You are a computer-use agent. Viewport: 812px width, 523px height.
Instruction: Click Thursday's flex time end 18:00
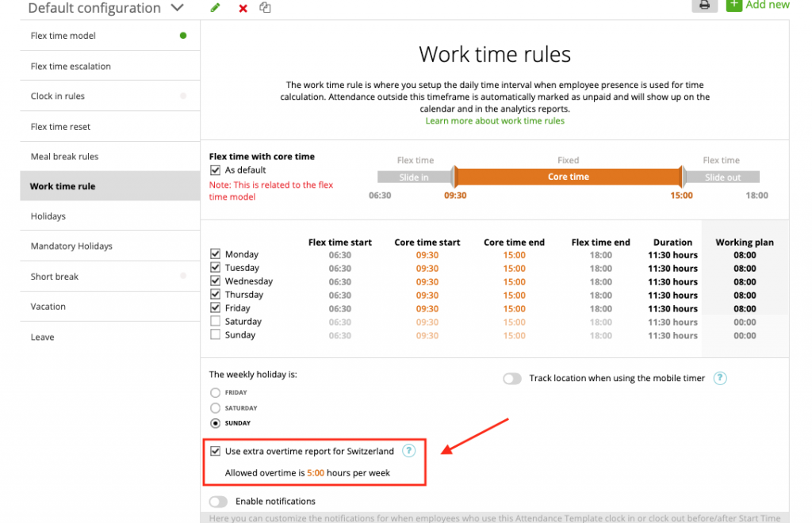click(x=601, y=296)
